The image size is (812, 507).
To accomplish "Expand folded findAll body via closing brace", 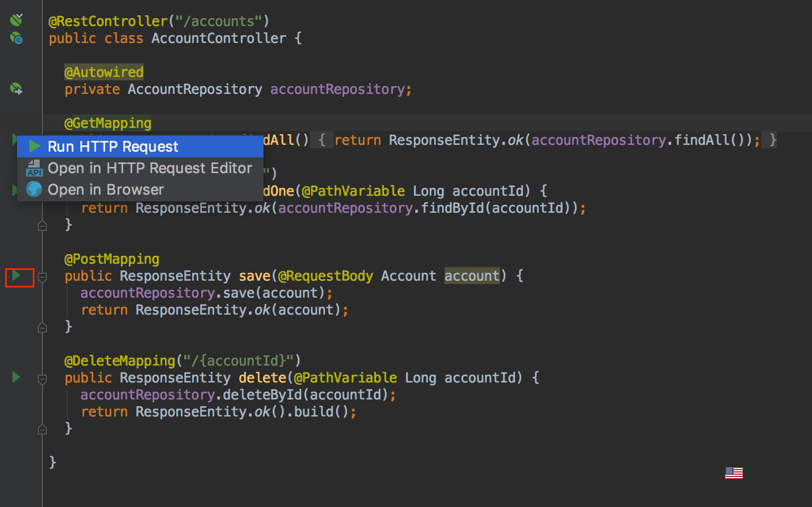I will [772, 140].
